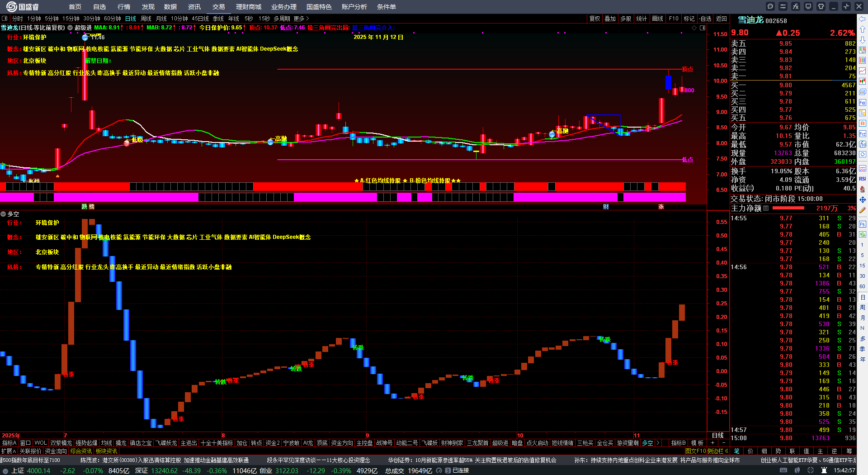Click the 筹 chip distribution button
The height and width of the screenshot is (475, 868).
(849, 451)
